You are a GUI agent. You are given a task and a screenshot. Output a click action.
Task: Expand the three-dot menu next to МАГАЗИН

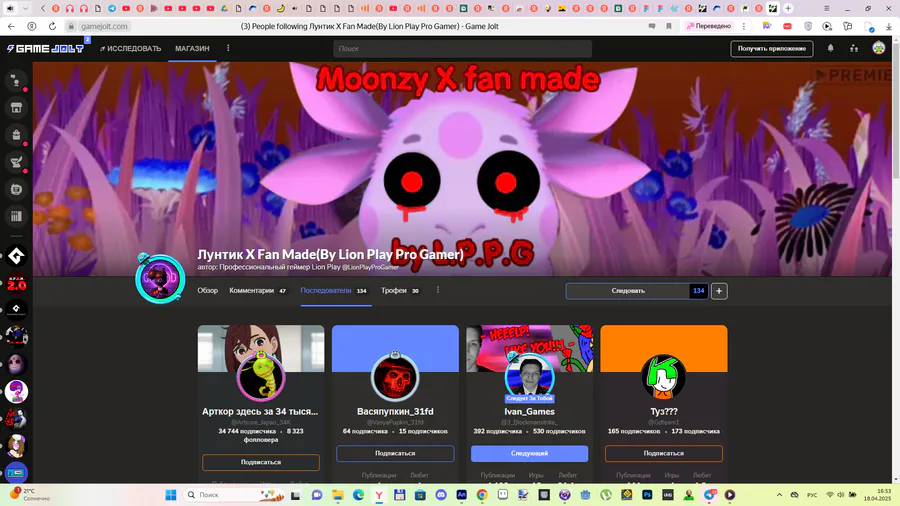(x=228, y=48)
